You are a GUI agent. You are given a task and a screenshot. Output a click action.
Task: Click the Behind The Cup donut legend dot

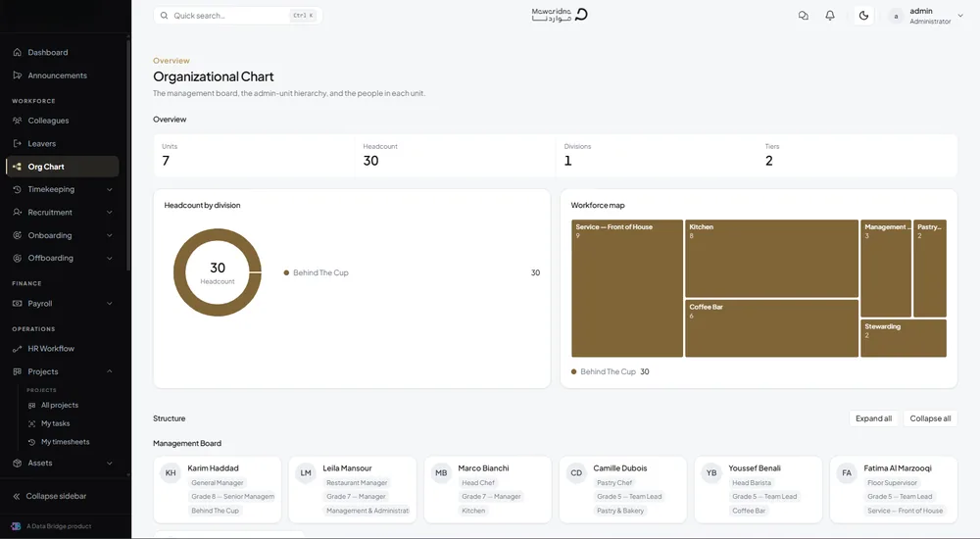click(x=286, y=273)
